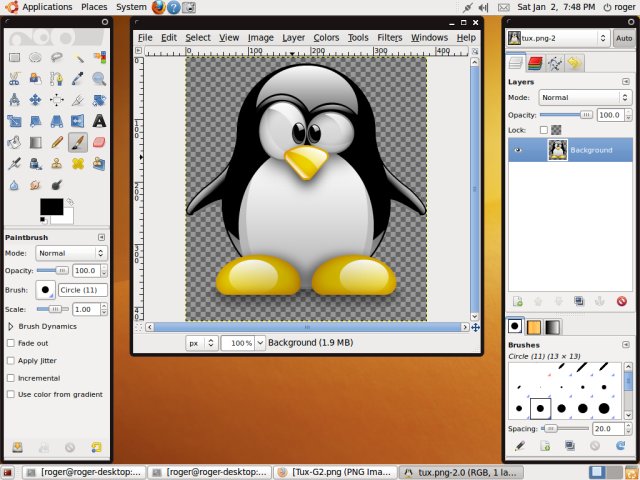Enable Use color from gradient
The height and width of the screenshot is (480, 640).
(11, 394)
